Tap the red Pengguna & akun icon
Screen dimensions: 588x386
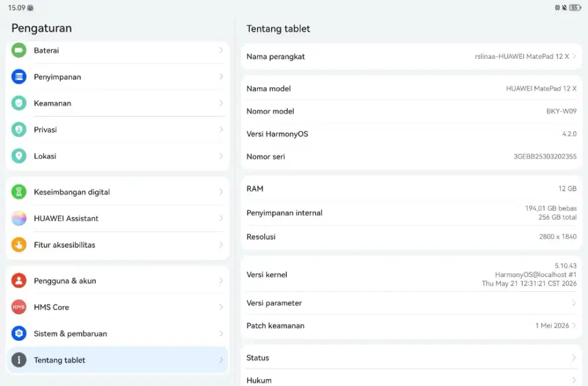[19, 281]
